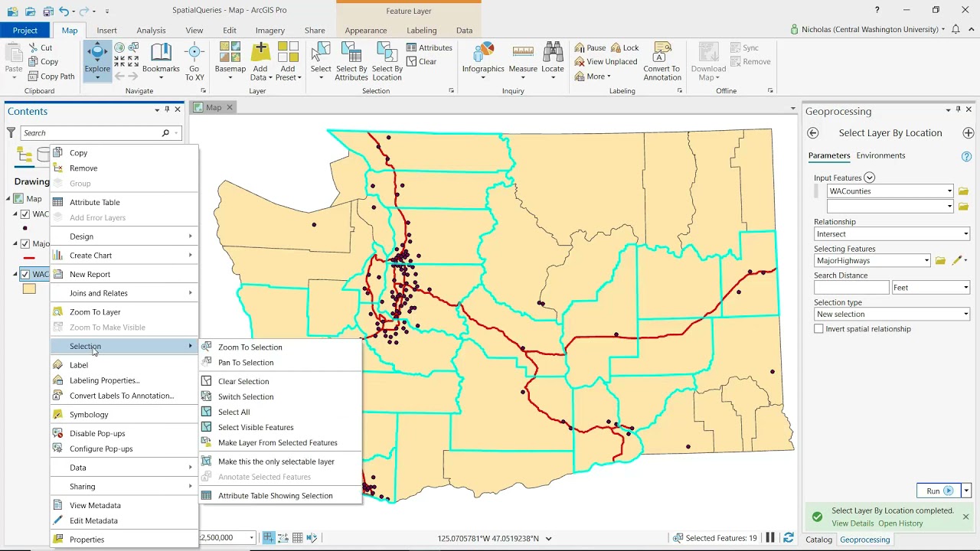The width and height of the screenshot is (980, 551).
Task: Close the Map view tab
Action: point(229,108)
